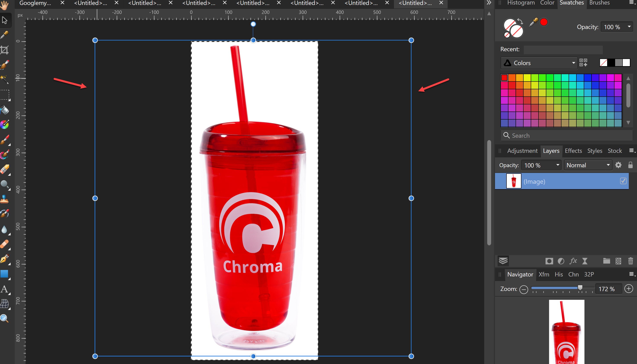637x364 pixels.
Task: Click the Edit All Layers icon
Action: coord(503,261)
